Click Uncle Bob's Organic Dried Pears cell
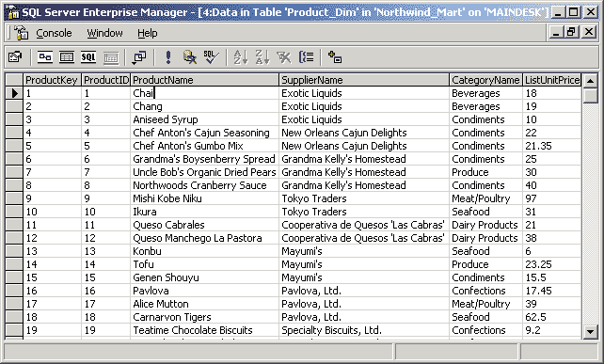 pyautogui.click(x=204, y=172)
